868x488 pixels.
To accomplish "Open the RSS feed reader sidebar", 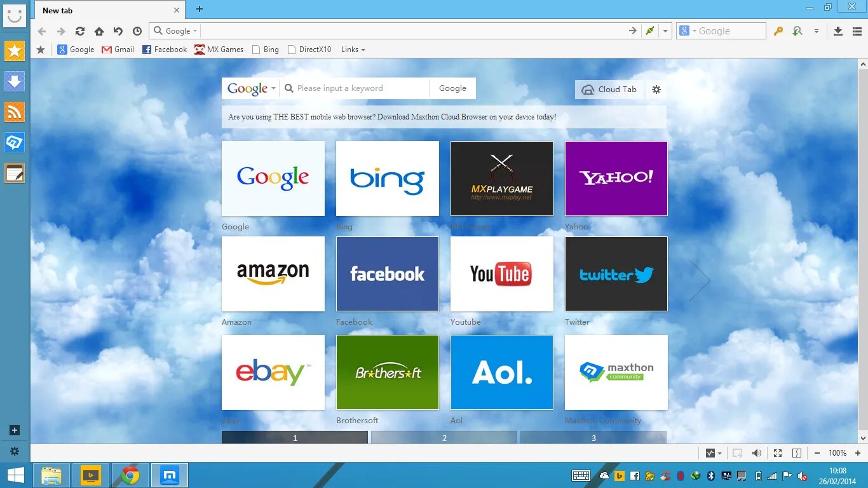I will click(15, 112).
